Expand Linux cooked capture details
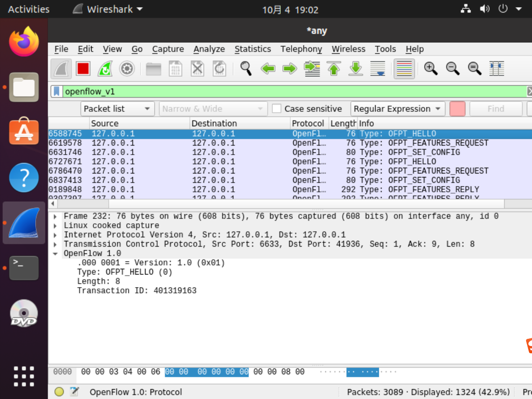The width and height of the screenshot is (532, 399). (55, 225)
